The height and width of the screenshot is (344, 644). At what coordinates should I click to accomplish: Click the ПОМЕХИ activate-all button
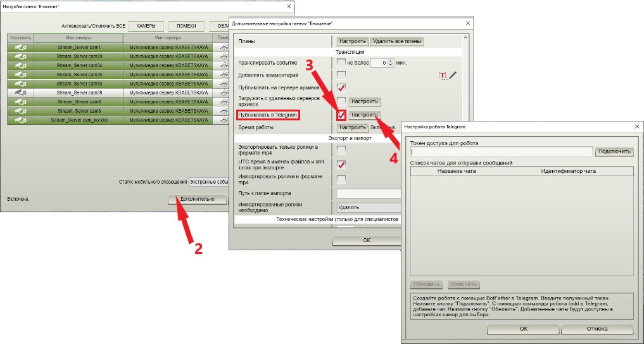click(186, 26)
